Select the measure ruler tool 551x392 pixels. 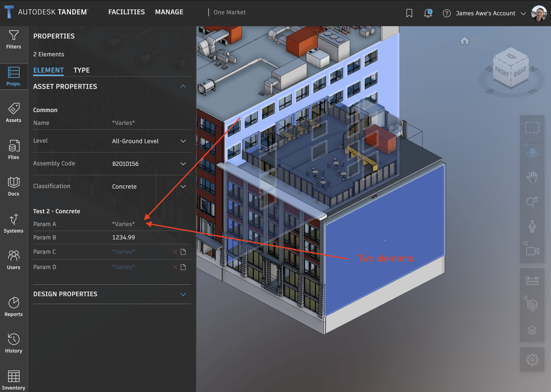point(532,281)
